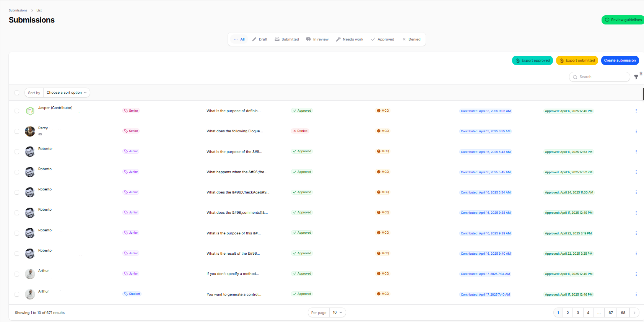Open the Per page 10 dropdown
The image size is (644, 322).
click(x=338, y=312)
